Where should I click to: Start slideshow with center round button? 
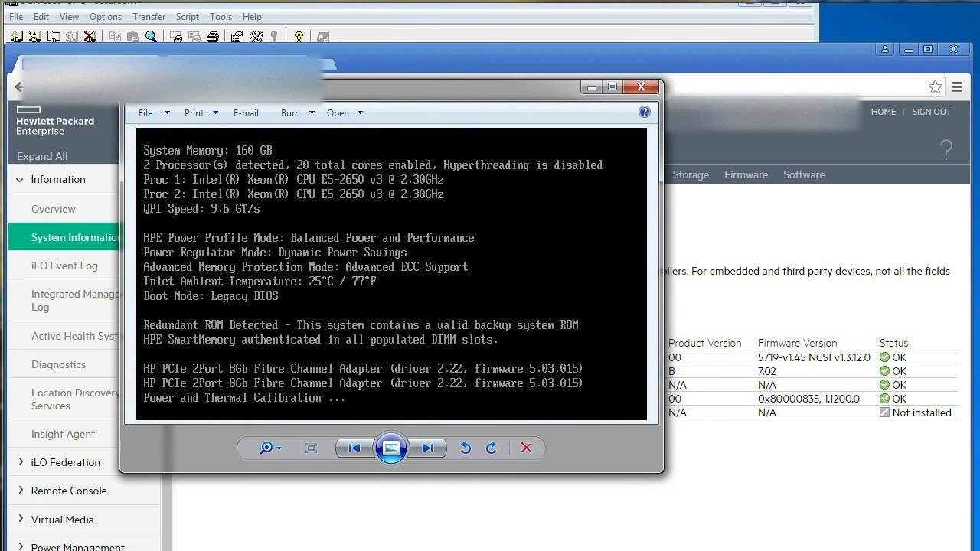point(390,448)
